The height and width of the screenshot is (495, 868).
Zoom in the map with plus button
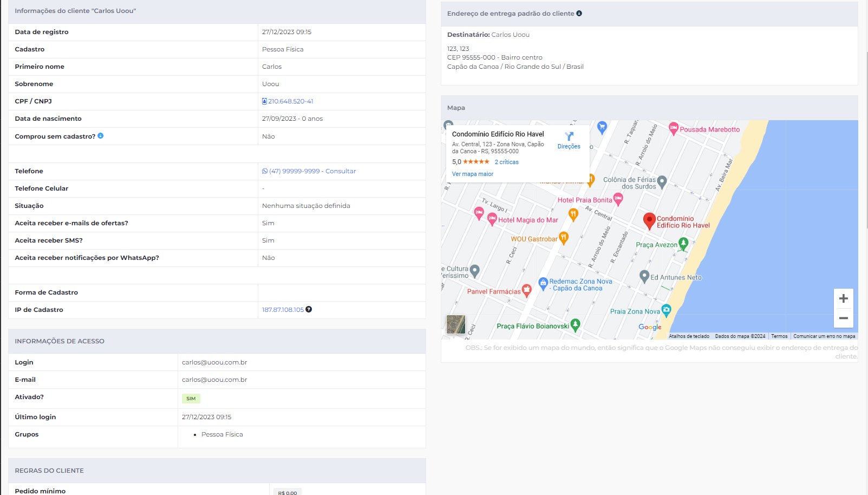(x=843, y=298)
